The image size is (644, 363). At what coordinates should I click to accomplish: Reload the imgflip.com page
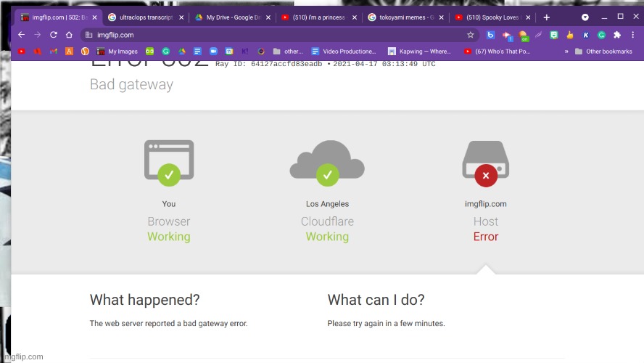point(53,34)
